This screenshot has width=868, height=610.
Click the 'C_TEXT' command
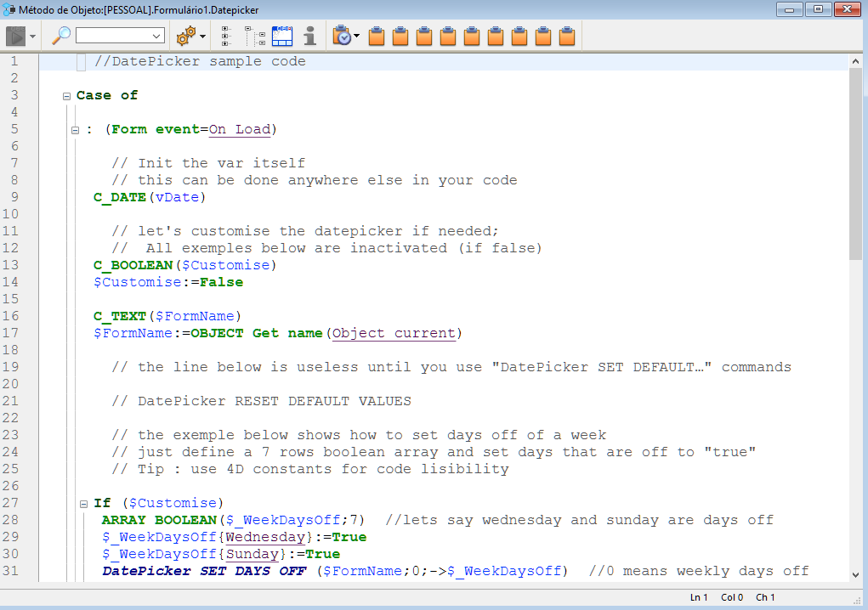[120, 316]
